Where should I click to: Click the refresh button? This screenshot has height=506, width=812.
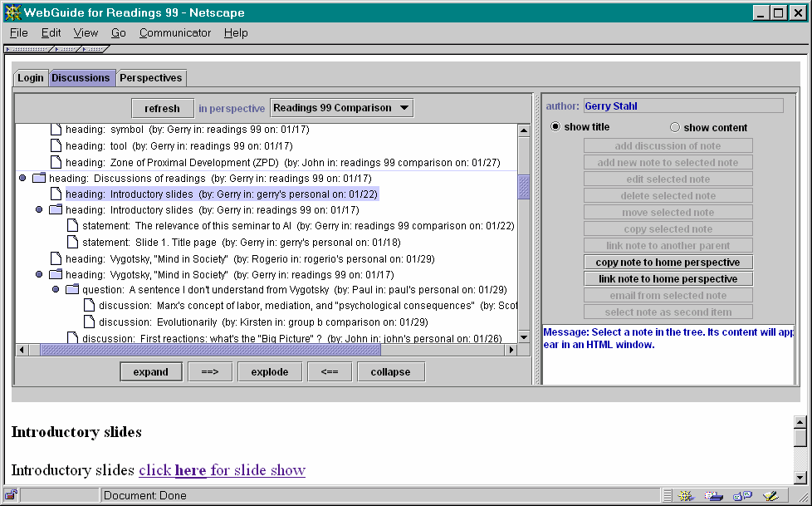(x=163, y=108)
